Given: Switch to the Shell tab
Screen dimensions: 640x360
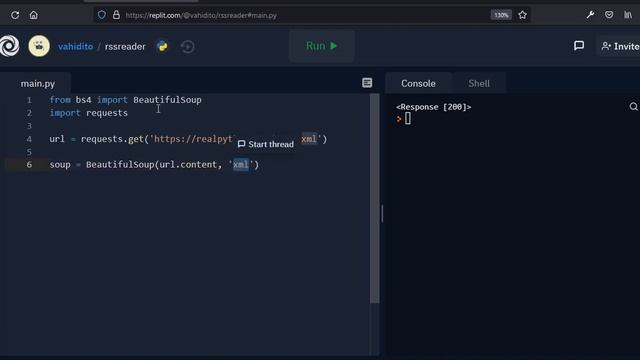Looking at the screenshot, I should click(479, 83).
